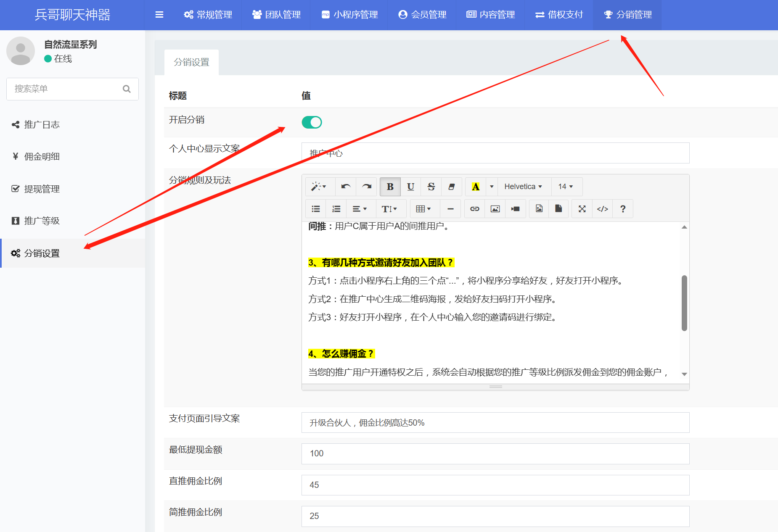Toggle bold formatting in editor
The image size is (778, 532).
(390, 187)
